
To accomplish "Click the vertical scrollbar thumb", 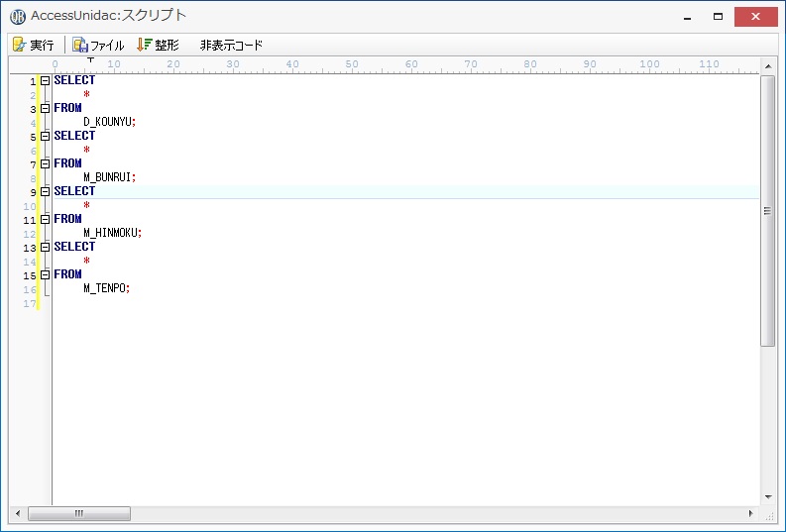I will point(768,211).
